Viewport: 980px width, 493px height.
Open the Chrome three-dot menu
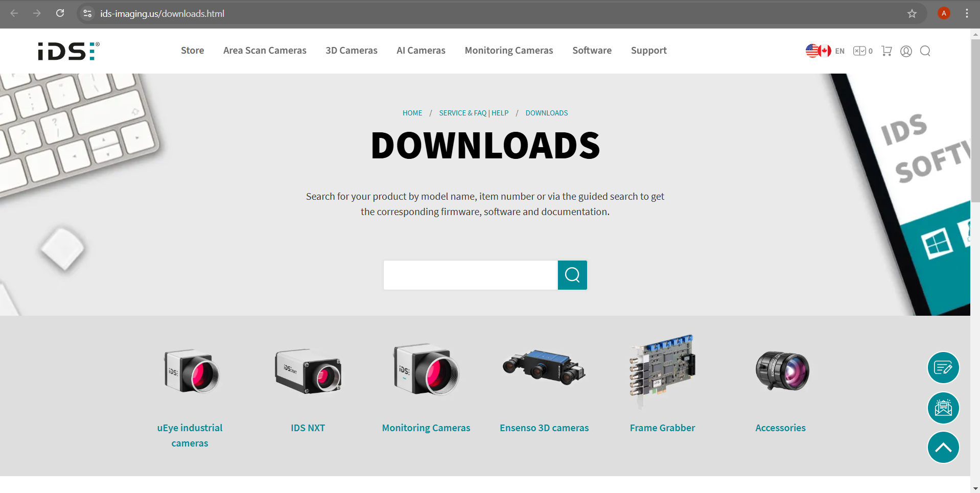coord(967,13)
